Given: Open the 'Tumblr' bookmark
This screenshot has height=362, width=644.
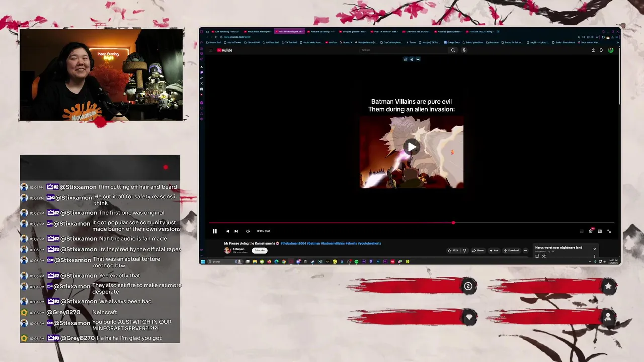Looking at the screenshot, I should point(412,42).
